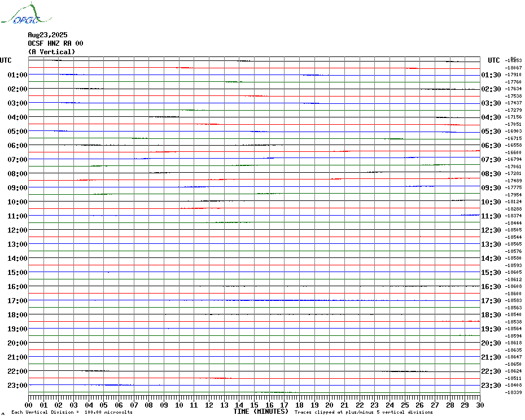The height and width of the screenshot is (420, 525).
Task: Click the 18:30 label on the right
Action: (491, 315)
